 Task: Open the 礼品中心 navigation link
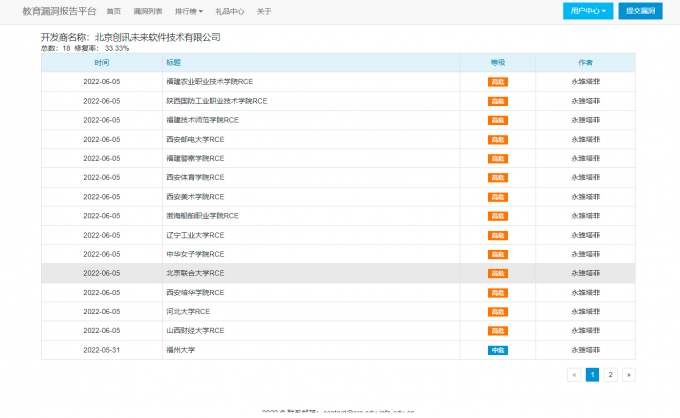[x=229, y=11]
